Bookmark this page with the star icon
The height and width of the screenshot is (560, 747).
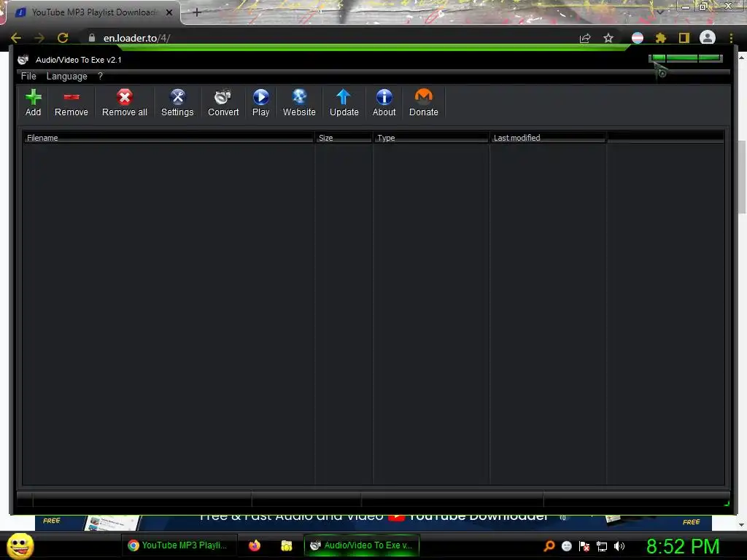[x=608, y=38]
